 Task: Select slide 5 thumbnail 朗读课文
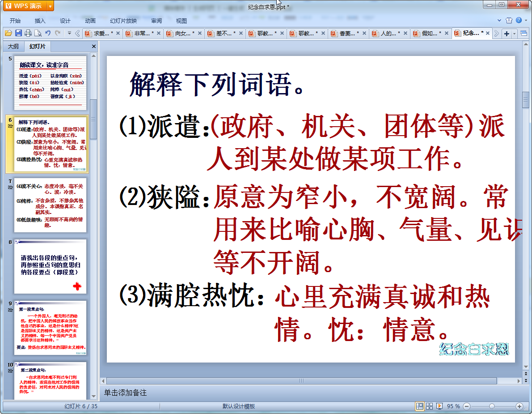(50, 83)
